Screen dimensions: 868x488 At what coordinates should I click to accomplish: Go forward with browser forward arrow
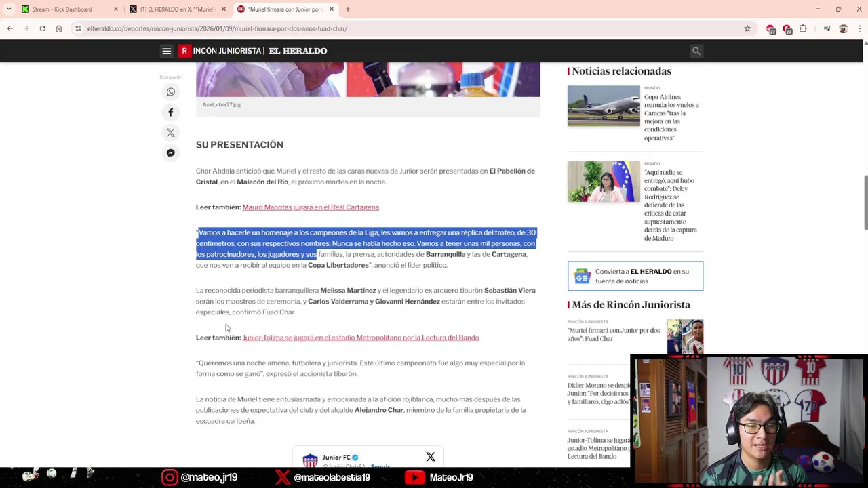[26, 28]
